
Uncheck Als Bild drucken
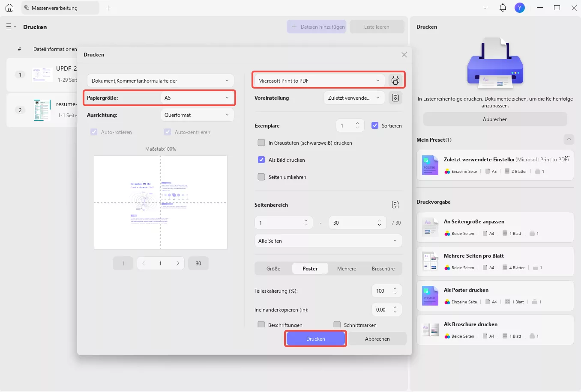(x=261, y=160)
